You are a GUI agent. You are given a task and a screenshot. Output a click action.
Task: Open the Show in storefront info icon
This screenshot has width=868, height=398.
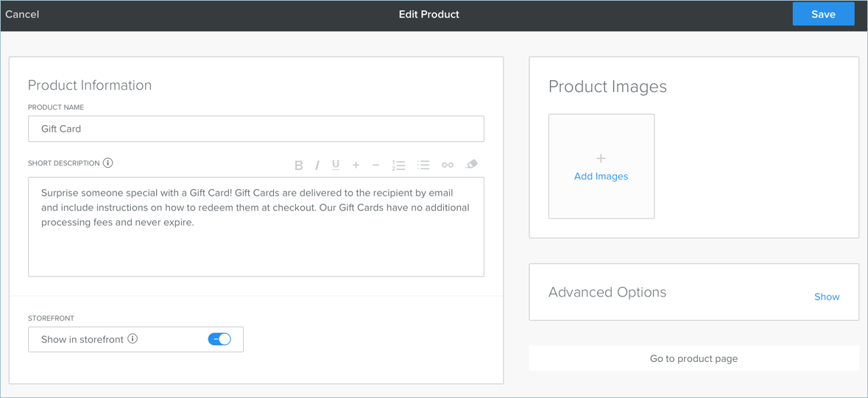tap(133, 338)
